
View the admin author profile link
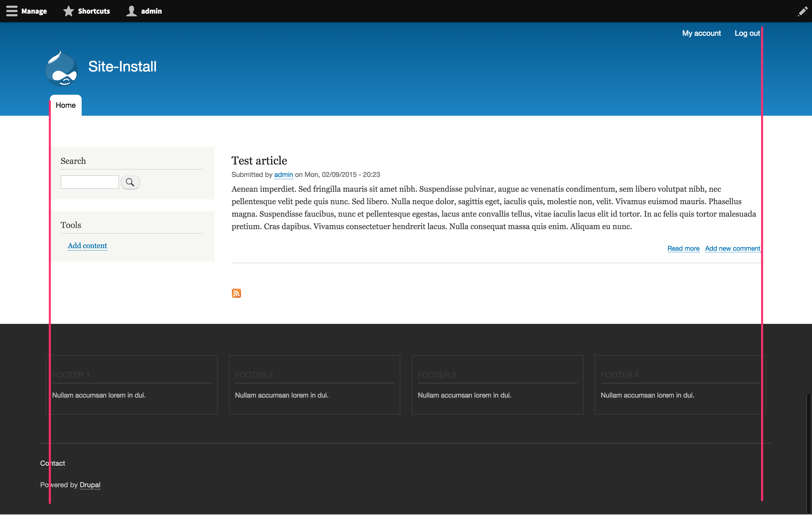[283, 175]
